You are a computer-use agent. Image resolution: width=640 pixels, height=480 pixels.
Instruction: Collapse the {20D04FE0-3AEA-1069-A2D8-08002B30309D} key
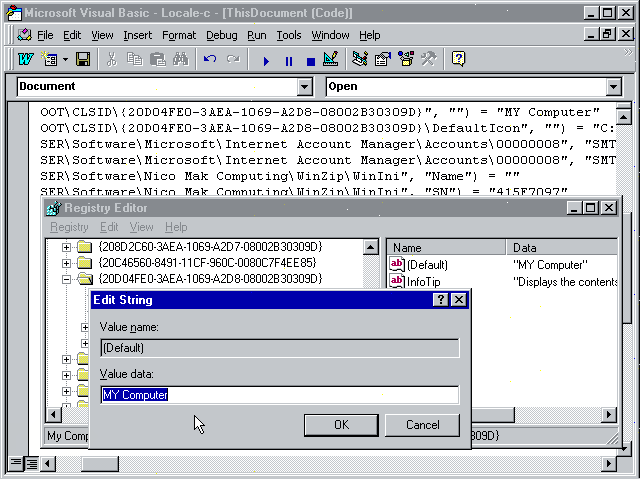point(66,279)
